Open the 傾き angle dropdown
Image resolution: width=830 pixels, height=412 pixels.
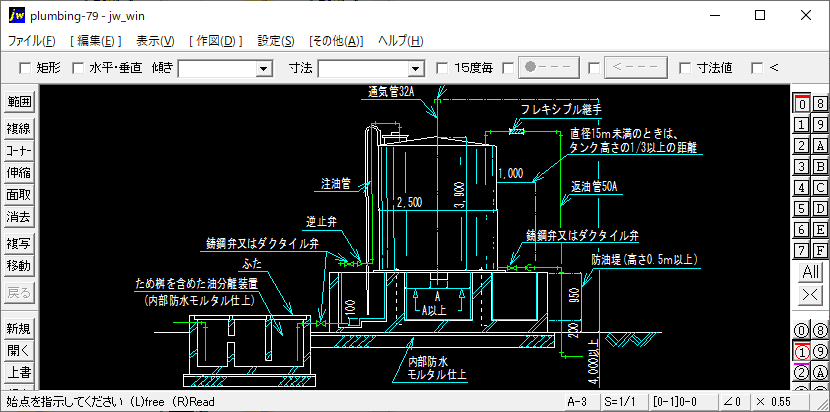point(264,68)
